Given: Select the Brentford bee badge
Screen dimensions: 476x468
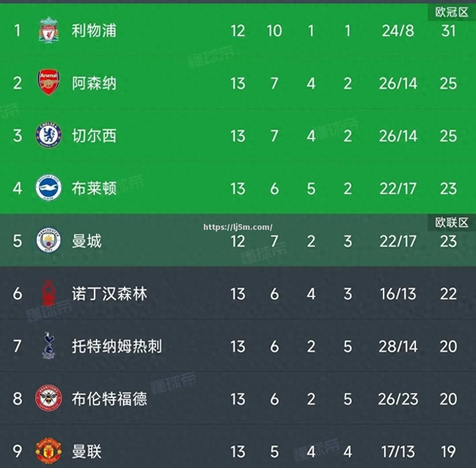Looking at the screenshot, I should (x=48, y=398).
